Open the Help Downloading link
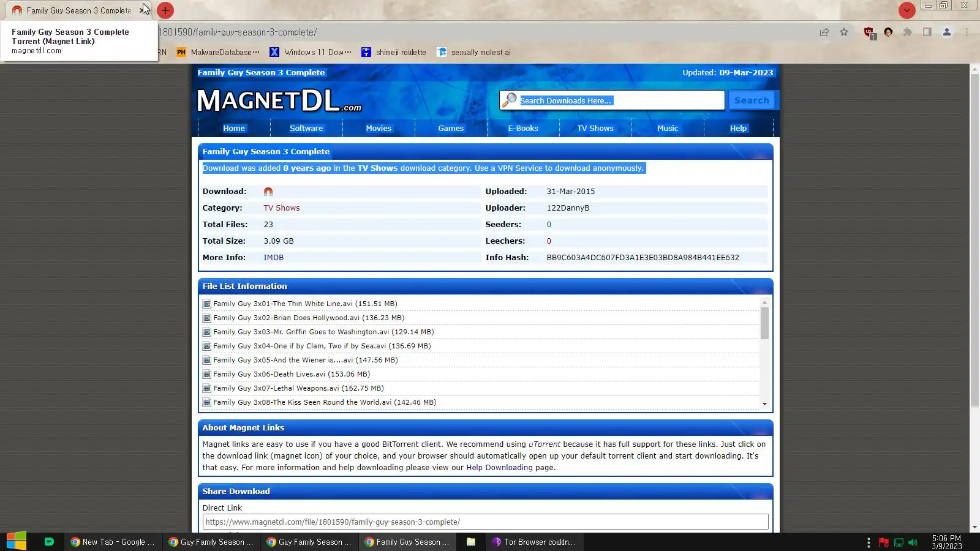The height and width of the screenshot is (551, 980). [500, 468]
